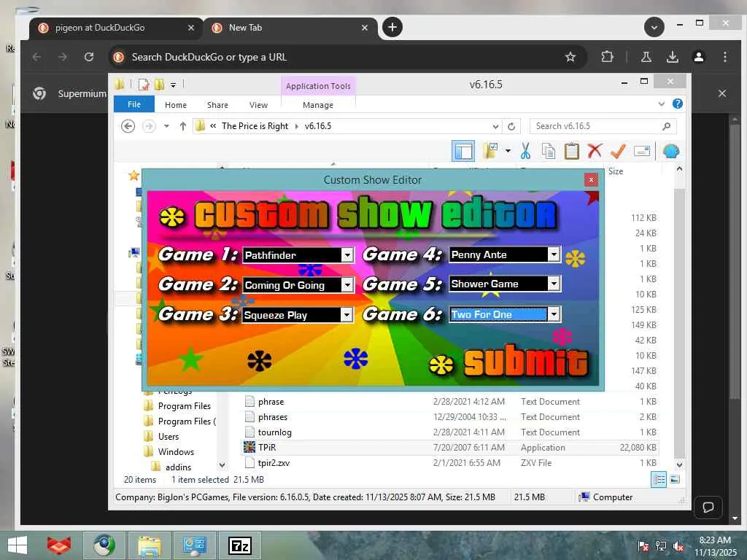747x560 pixels.
Task: Switch to the Share ribbon tab
Action: pos(217,105)
